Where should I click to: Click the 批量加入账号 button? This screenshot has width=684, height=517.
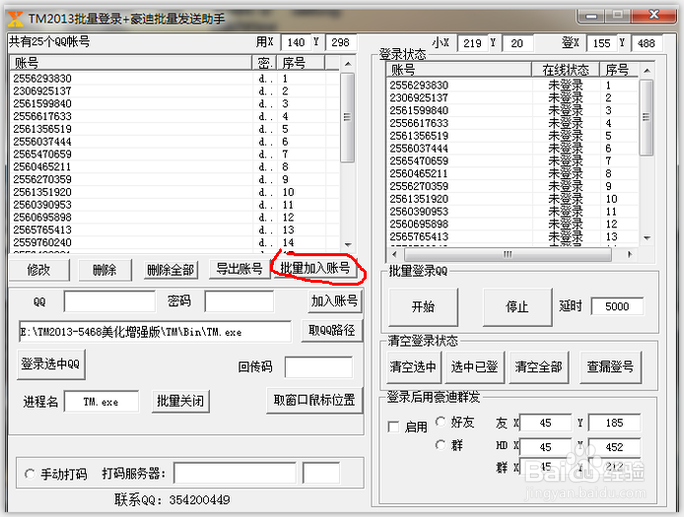point(315,268)
